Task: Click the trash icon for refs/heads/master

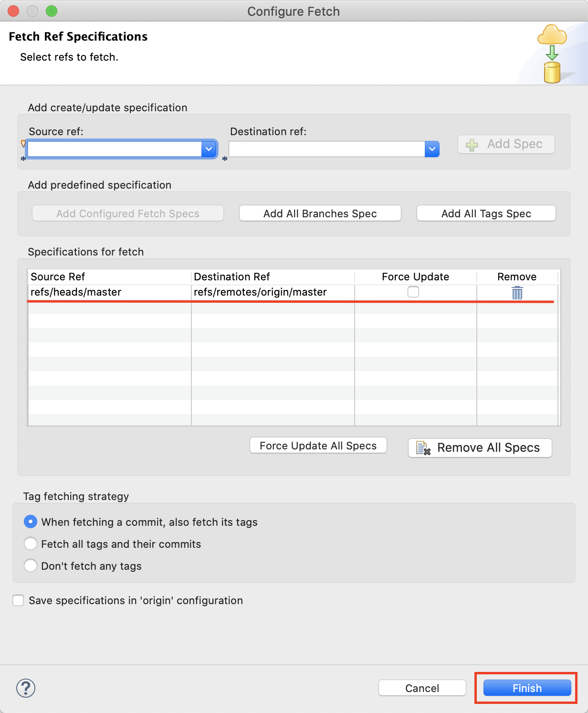Action: click(x=517, y=293)
